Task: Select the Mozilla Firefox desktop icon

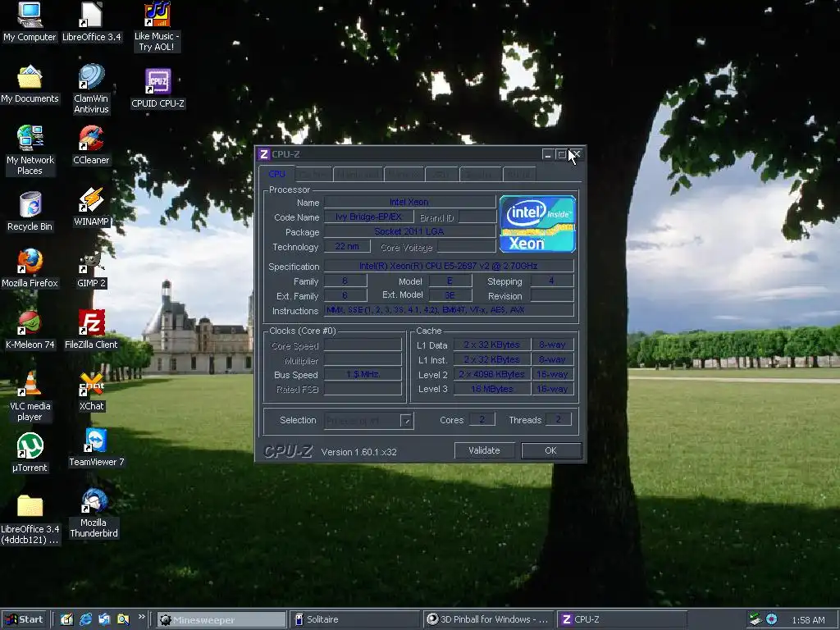Action: (x=30, y=268)
